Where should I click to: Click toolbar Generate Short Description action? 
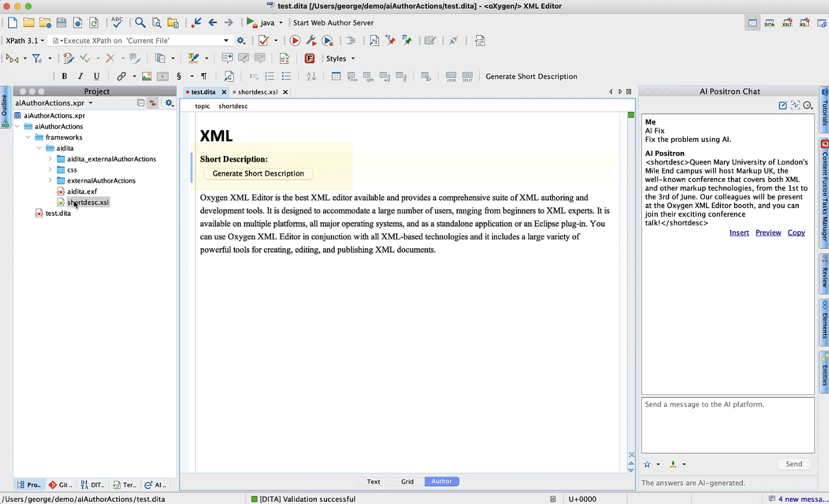click(531, 76)
